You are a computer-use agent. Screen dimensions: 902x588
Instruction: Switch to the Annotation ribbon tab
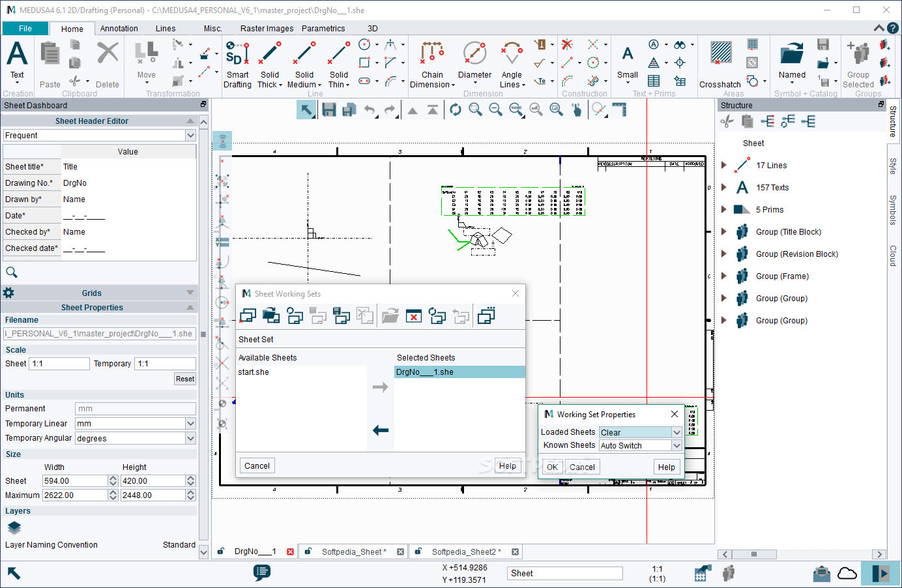click(119, 29)
